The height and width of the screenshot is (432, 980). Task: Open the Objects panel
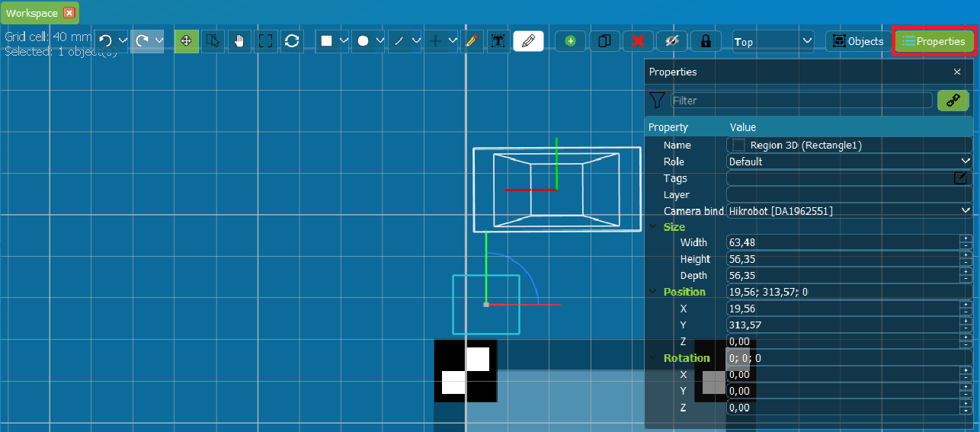coord(858,41)
